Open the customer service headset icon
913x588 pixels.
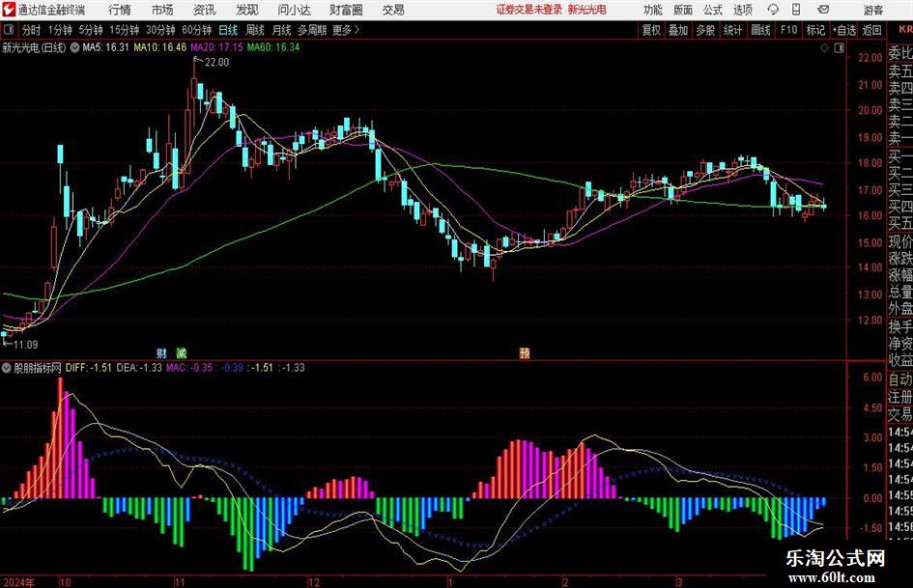click(x=772, y=10)
